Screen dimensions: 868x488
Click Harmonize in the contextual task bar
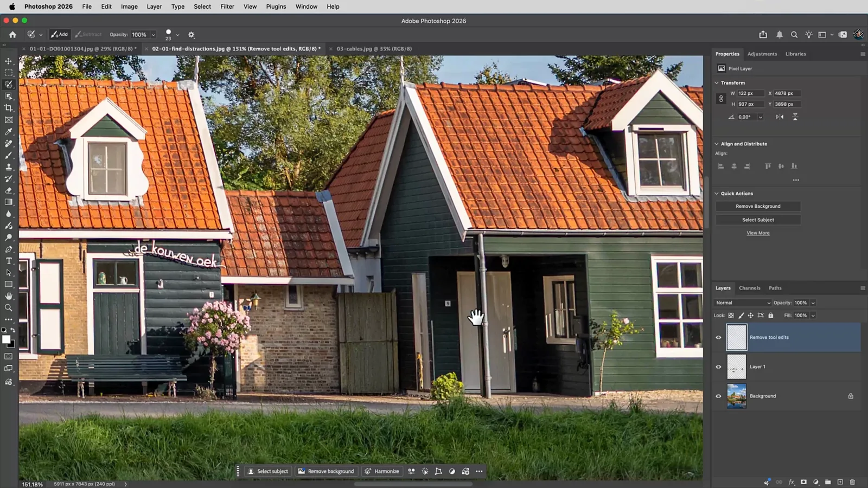[x=382, y=472]
